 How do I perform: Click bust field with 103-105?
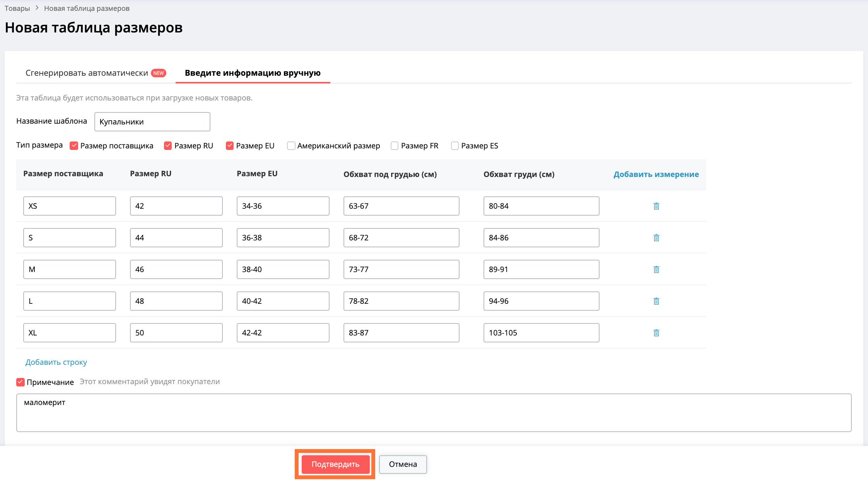tap(542, 333)
